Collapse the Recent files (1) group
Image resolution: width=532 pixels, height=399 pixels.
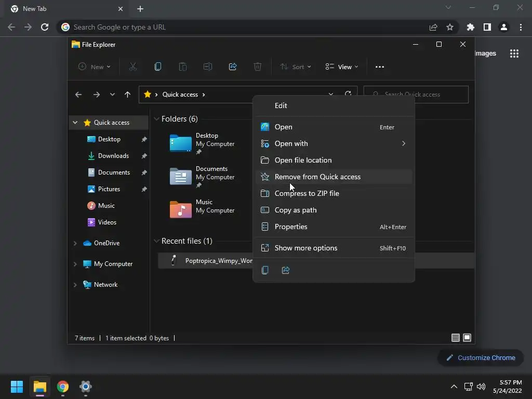pyautogui.click(x=156, y=241)
